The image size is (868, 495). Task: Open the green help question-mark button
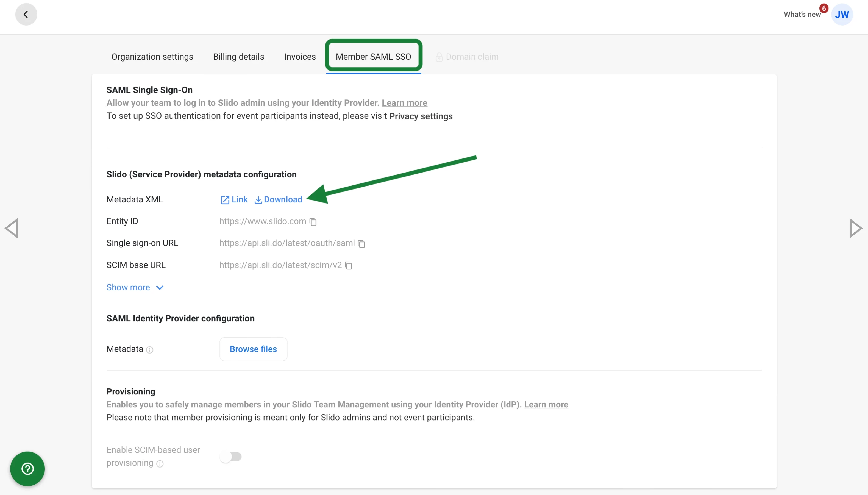coord(27,468)
